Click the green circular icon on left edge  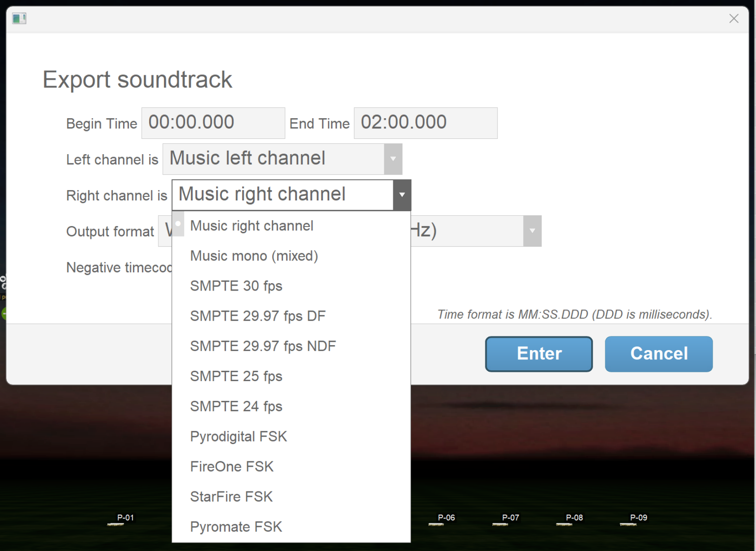click(4, 313)
